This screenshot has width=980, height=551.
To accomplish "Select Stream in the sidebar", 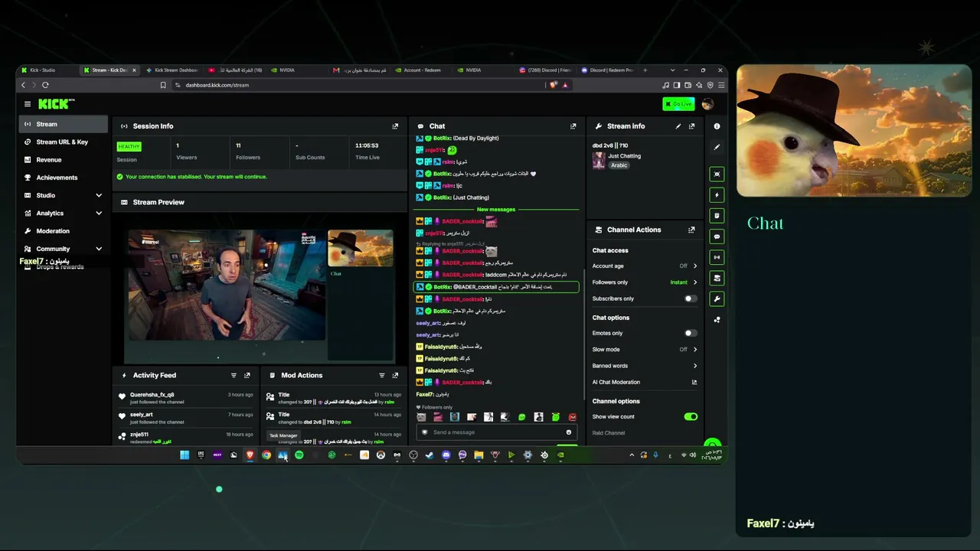I will [64, 124].
